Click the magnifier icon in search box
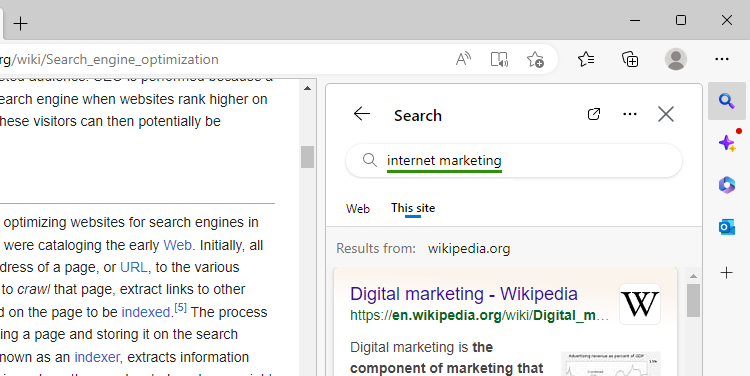The height and width of the screenshot is (376, 750). [x=369, y=160]
